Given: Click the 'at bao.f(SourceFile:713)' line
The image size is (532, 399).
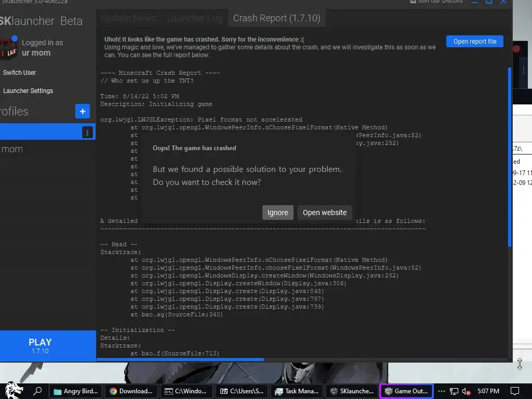Looking at the screenshot, I should [175, 353].
